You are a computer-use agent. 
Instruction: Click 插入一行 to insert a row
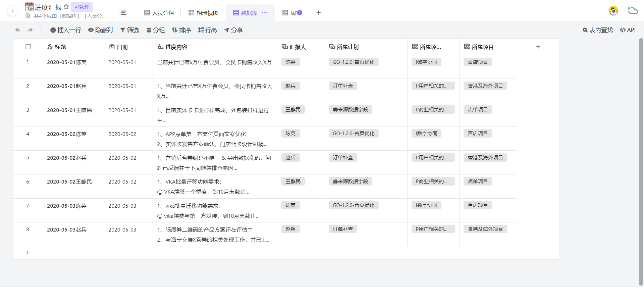tap(66, 30)
